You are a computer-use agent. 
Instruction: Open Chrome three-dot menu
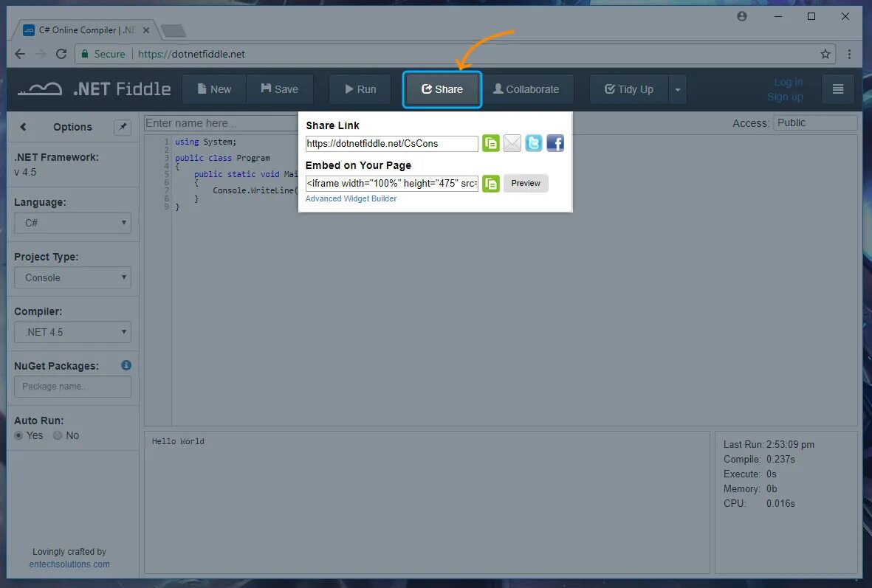pyautogui.click(x=849, y=54)
